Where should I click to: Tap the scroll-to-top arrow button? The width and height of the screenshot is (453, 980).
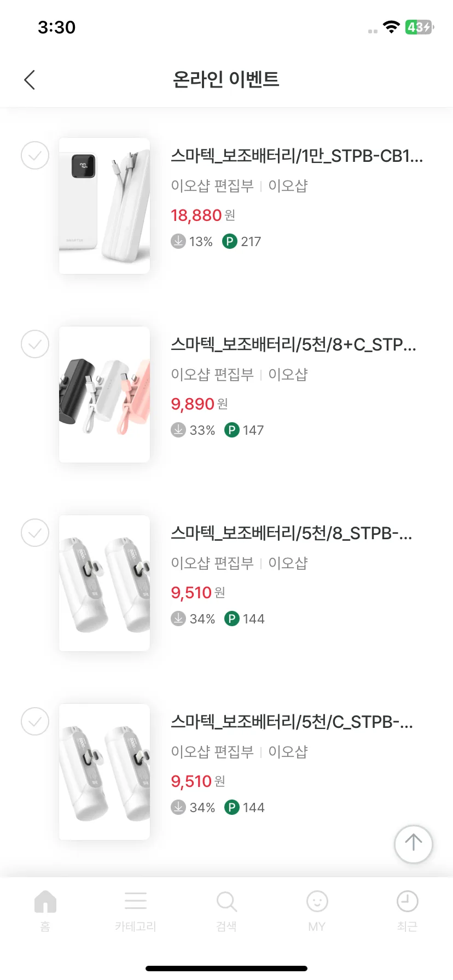pyautogui.click(x=413, y=844)
